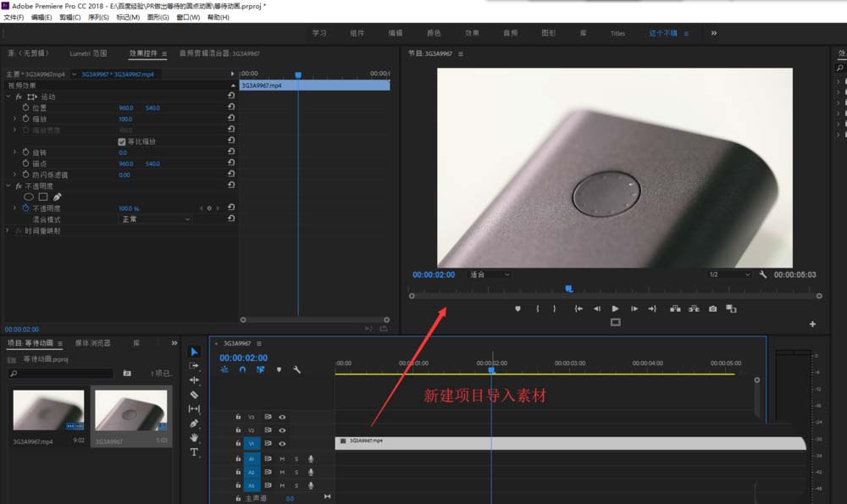Select the Selection tool arrow
The width and height of the screenshot is (847, 504).
tap(194, 352)
